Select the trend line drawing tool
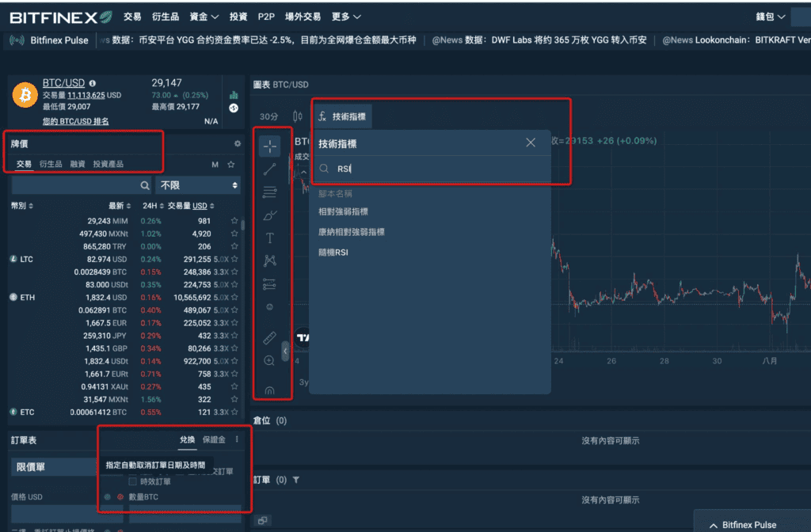The width and height of the screenshot is (811, 532). pos(269,169)
